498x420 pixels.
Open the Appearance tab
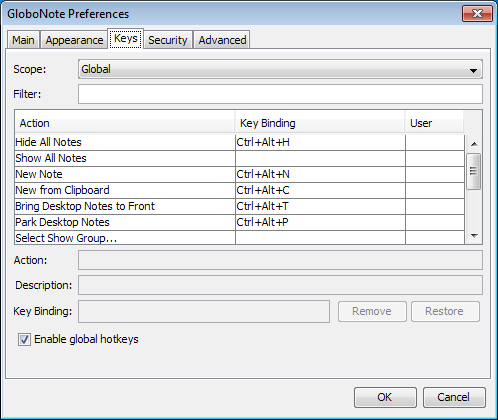(74, 40)
